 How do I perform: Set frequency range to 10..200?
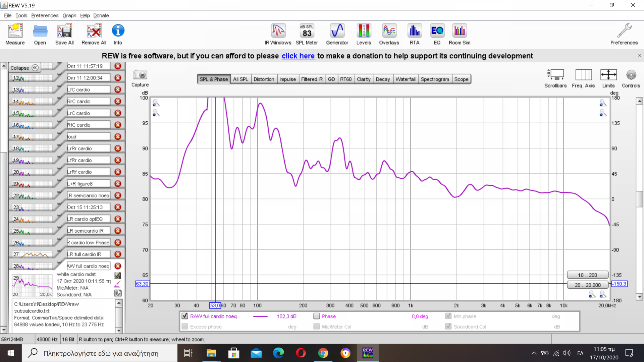(587, 275)
